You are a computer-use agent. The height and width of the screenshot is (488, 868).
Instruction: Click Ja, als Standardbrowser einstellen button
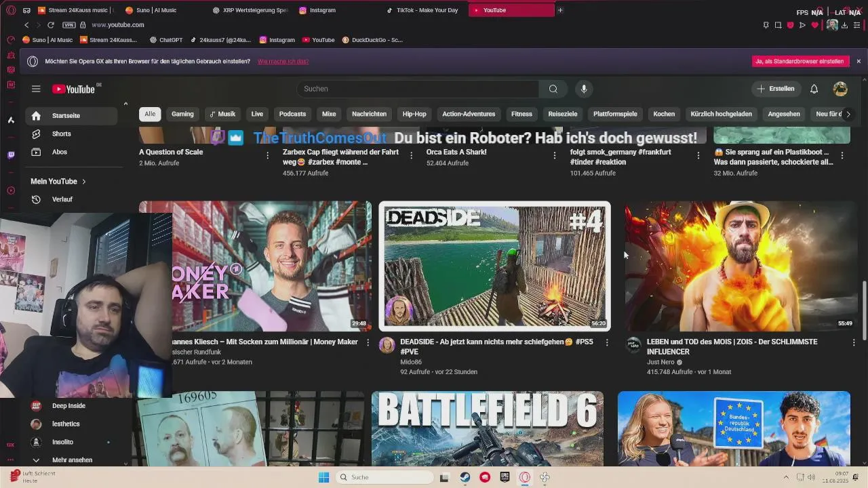point(800,61)
